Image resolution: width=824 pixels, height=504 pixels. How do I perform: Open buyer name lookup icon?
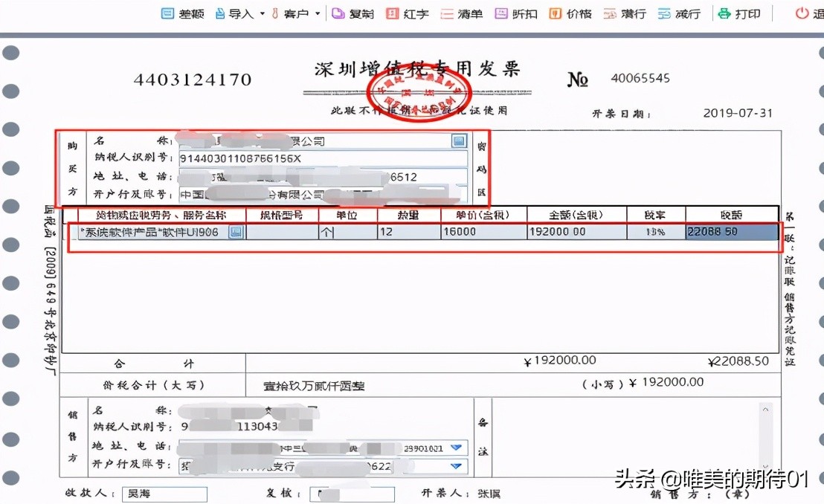click(459, 140)
